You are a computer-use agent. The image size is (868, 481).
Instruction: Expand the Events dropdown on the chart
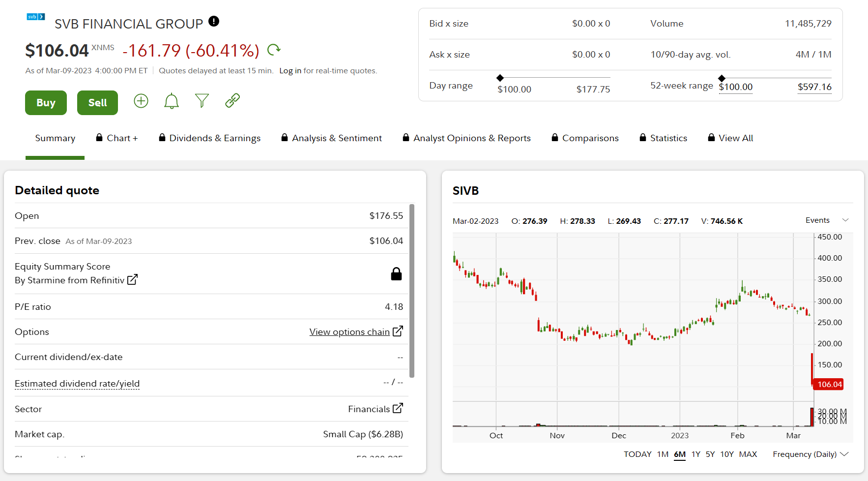point(827,220)
